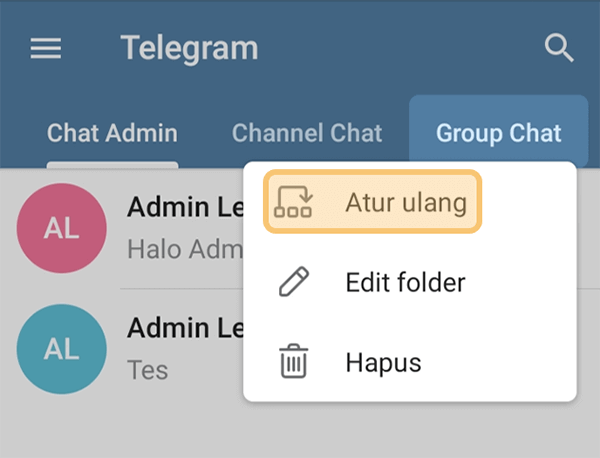Open the pink AL avatar chat
This screenshot has width=600, height=458.
click(x=62, y=228)
